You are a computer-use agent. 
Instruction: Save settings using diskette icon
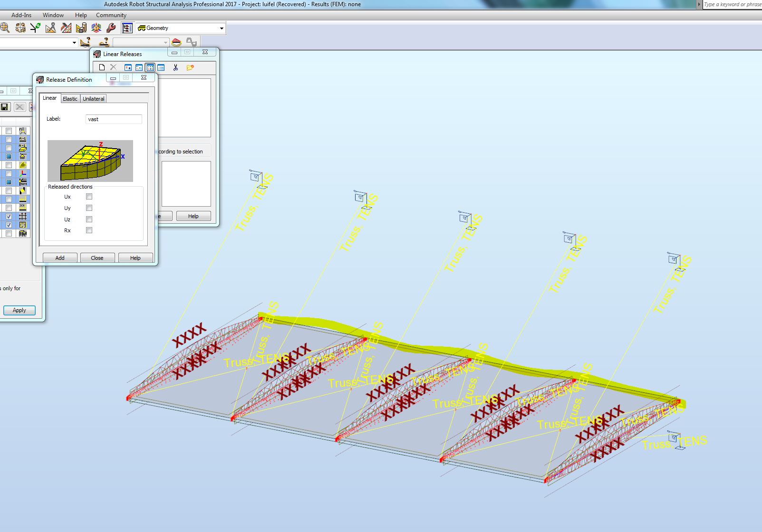click(5, 107)
